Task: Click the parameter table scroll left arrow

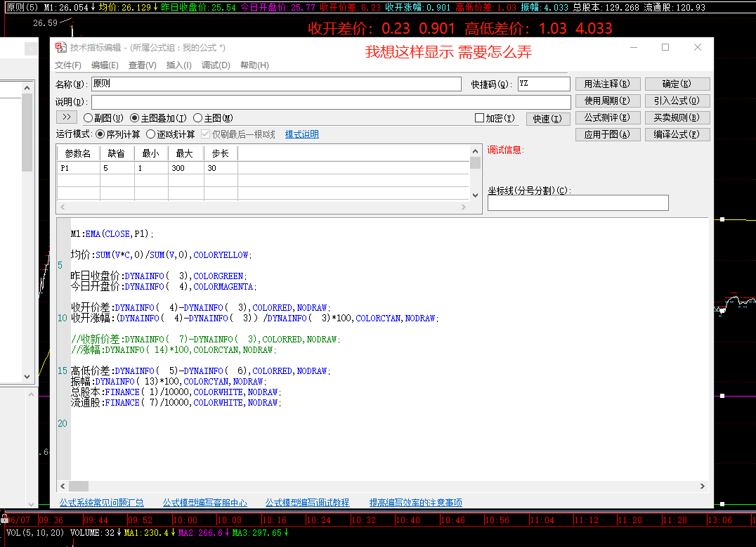Action: [x=63, y=207]
